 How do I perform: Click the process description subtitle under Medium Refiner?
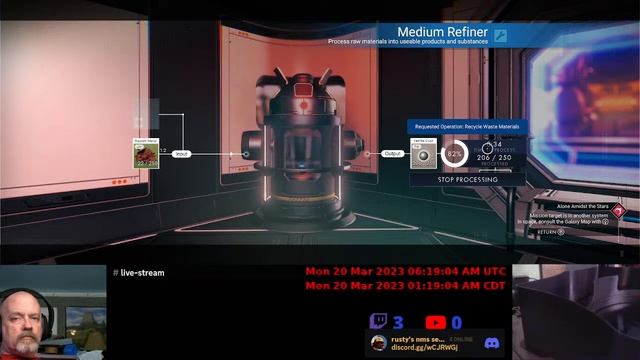408,42
